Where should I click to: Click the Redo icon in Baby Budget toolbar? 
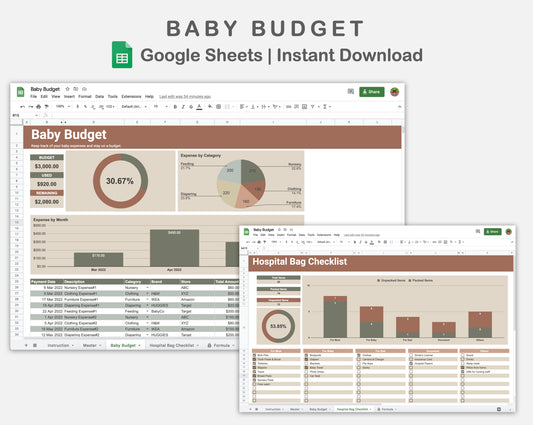(31, 107)
